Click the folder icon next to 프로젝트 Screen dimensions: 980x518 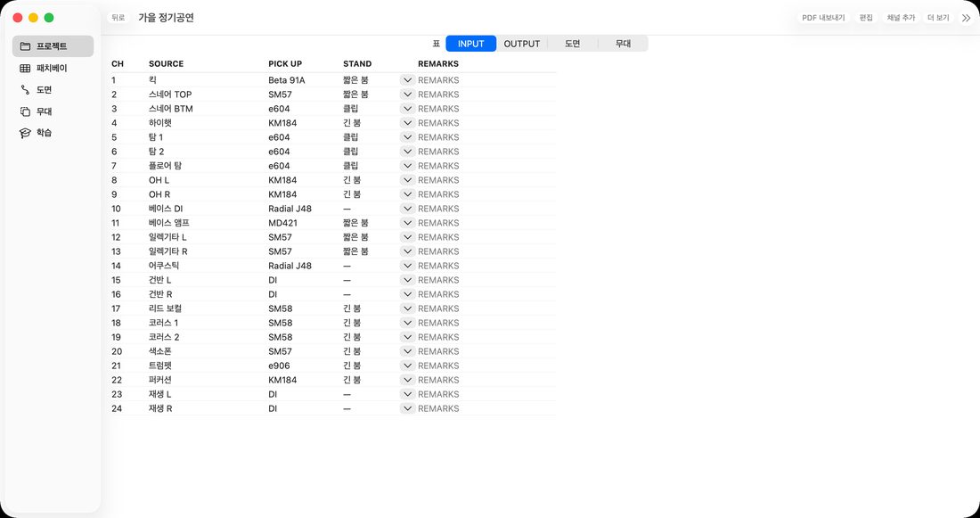coord(25,46)
